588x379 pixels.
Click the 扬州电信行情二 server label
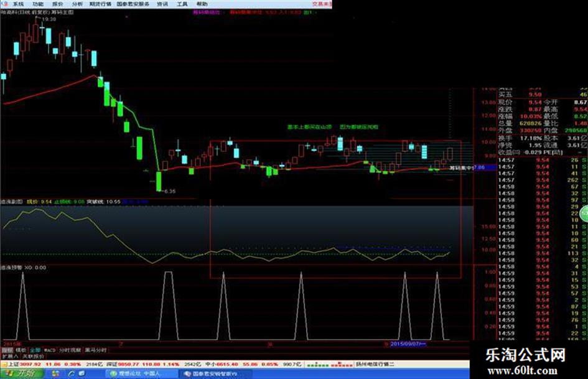pyautogui.click(x=375, y=364)
